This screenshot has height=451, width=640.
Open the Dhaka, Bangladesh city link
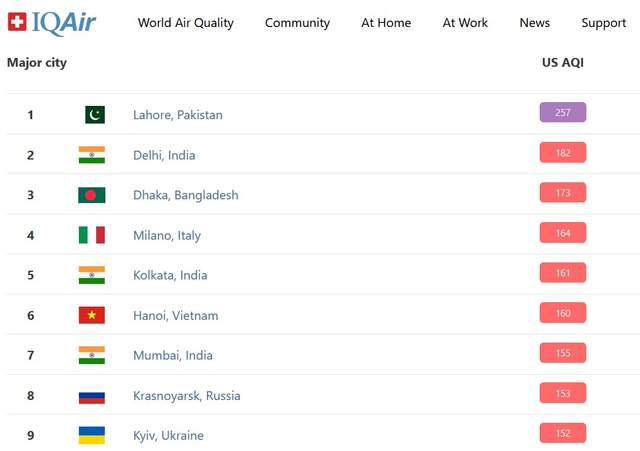(x=185, y=195)
